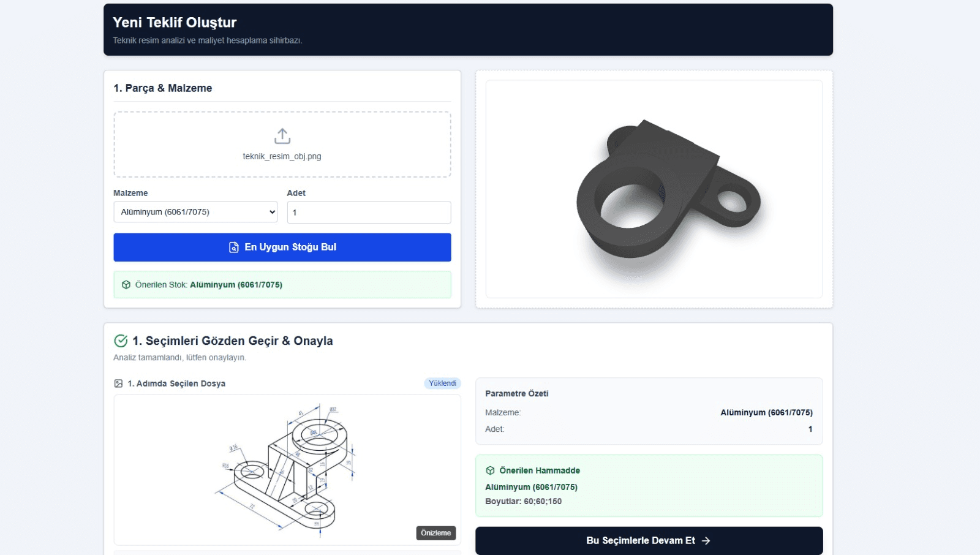The width and height of the screenshot is (980, 555).
Task: Click the right arrow icon on the Devam Et button
Action: (706, 541)
